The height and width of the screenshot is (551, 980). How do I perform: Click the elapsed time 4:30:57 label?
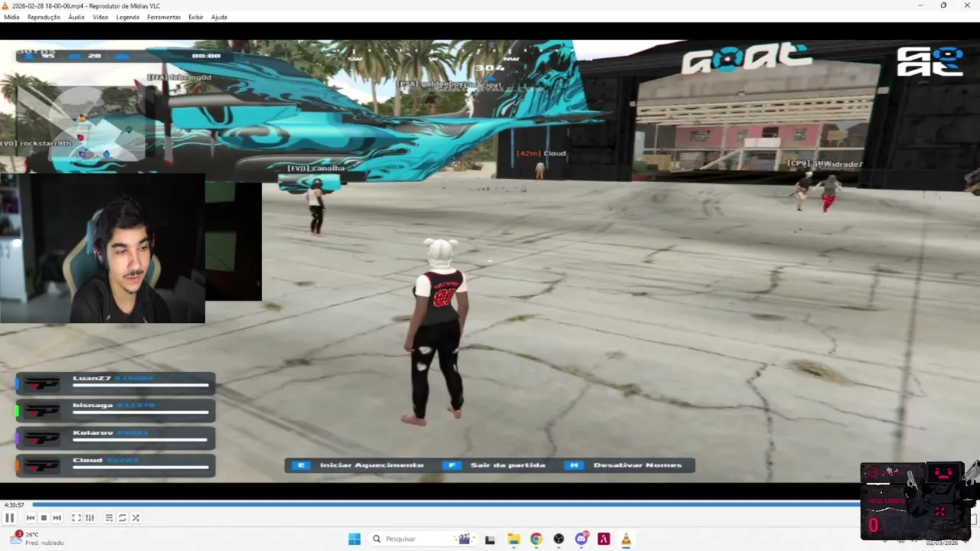click(x=15, y=505)
